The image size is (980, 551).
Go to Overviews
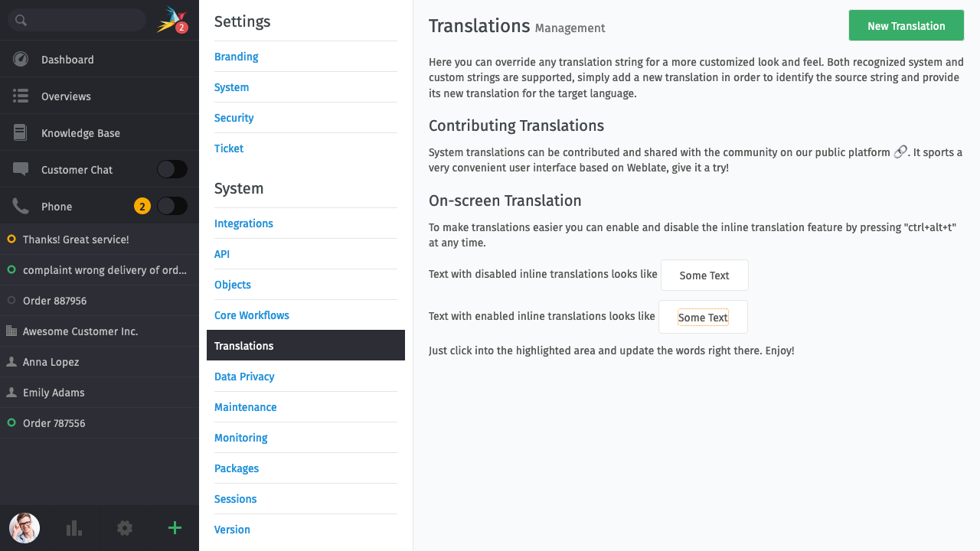tap(100, 96)
